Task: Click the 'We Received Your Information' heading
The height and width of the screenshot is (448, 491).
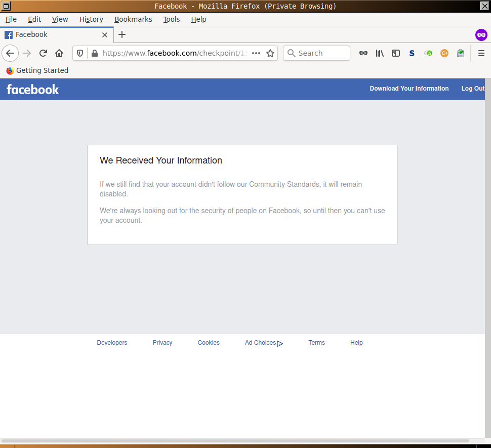Action: [x=161, y=160]
